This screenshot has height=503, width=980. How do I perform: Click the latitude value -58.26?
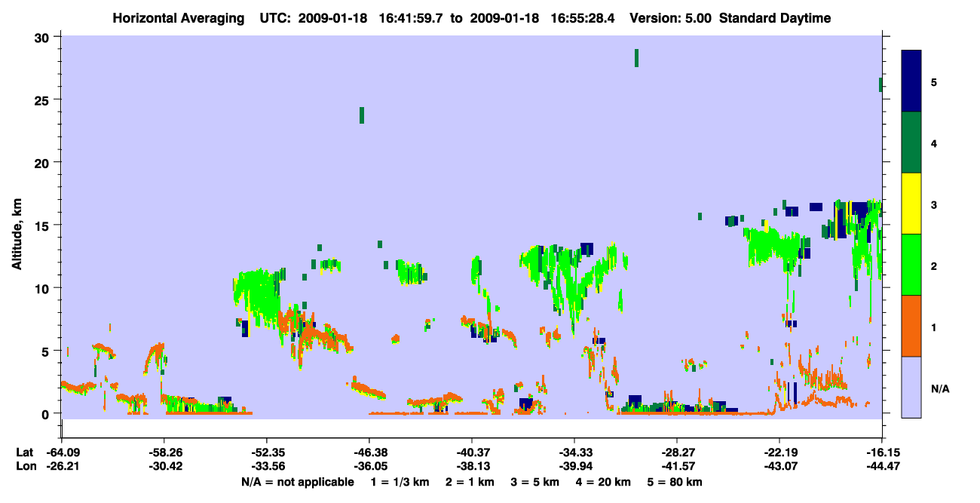(x=164, y=452)
